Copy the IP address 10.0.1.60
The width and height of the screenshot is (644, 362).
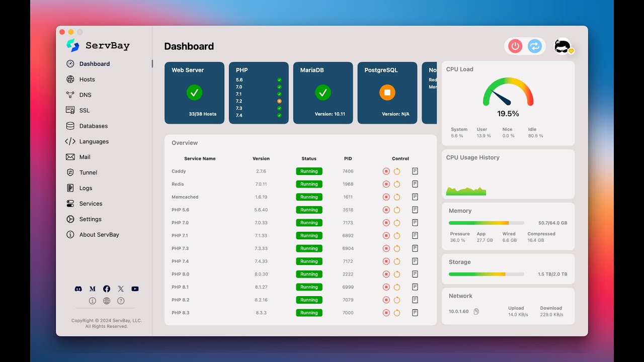(476, 311)
